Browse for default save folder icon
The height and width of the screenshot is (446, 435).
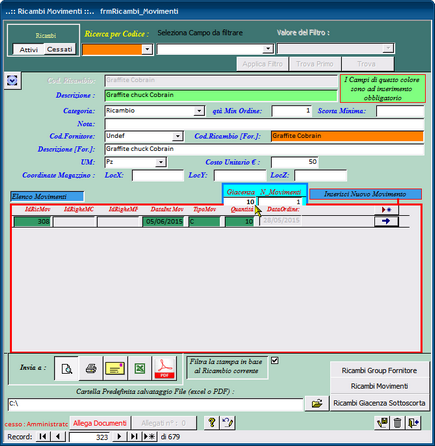[317, 404]
